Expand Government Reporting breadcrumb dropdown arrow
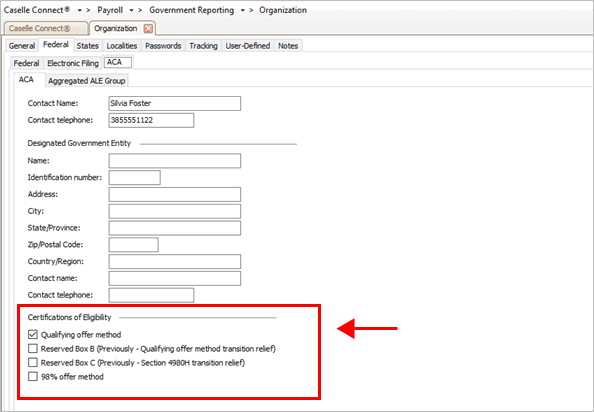This screenshot has width=594, height=412. tap(242, 11)
